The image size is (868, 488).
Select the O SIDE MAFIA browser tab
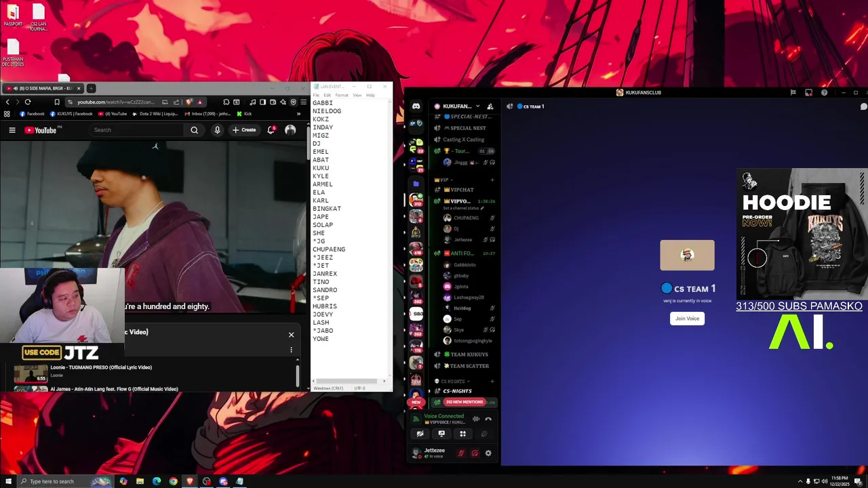[42, 88]
